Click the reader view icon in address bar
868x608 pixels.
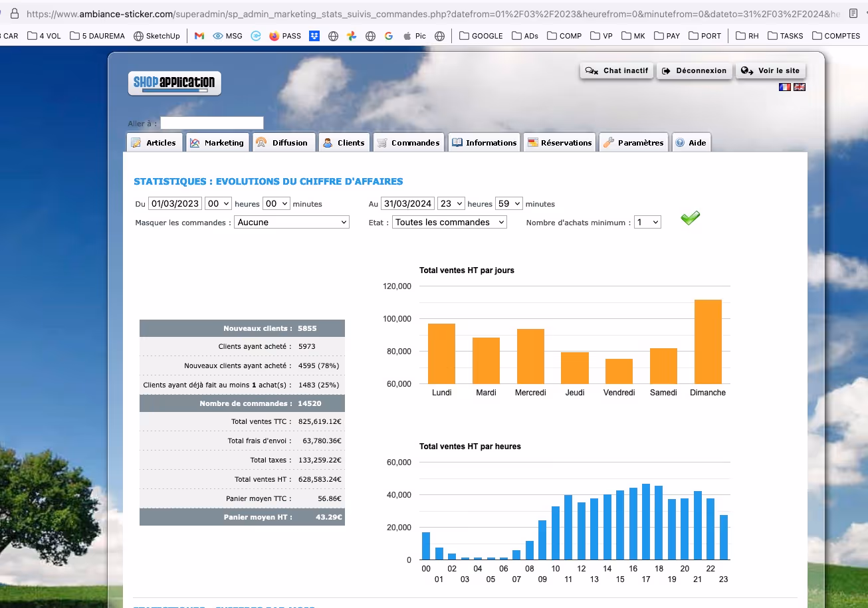click(x=854, y=13)
